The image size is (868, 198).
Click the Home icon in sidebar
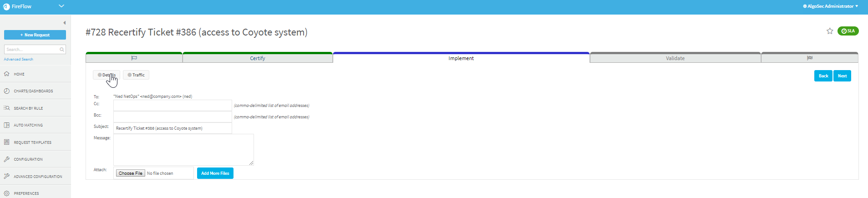(6, 74)
